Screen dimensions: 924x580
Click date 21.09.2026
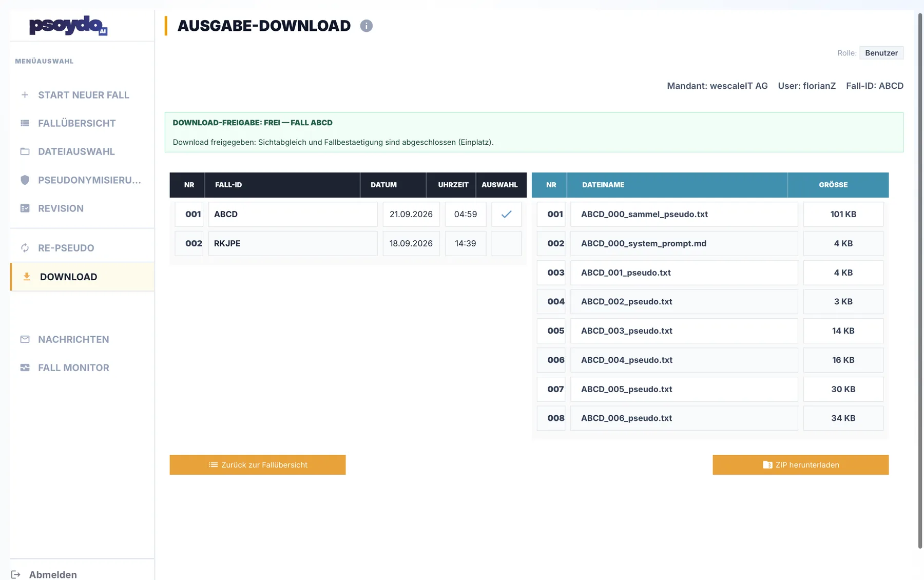[x=411, y=214]
